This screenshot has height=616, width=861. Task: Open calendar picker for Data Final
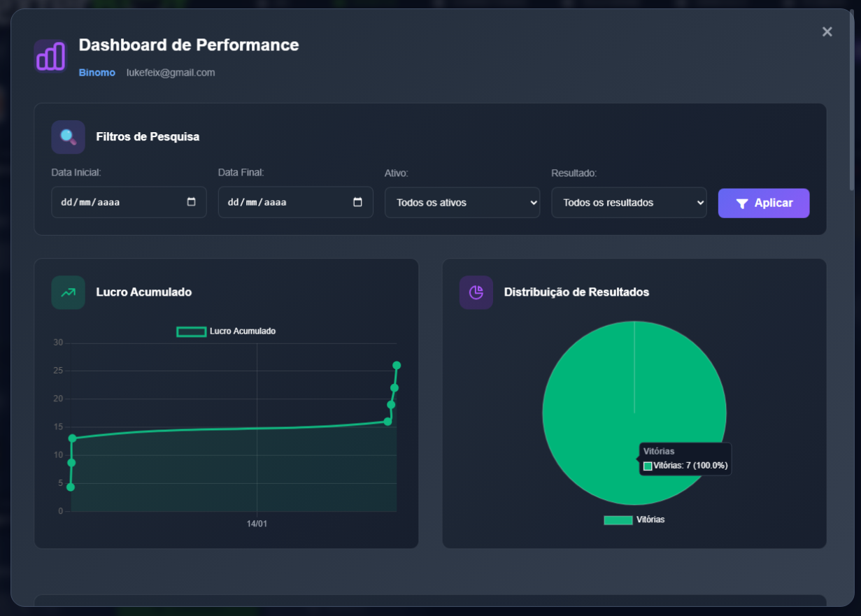(x=358, y=202)
